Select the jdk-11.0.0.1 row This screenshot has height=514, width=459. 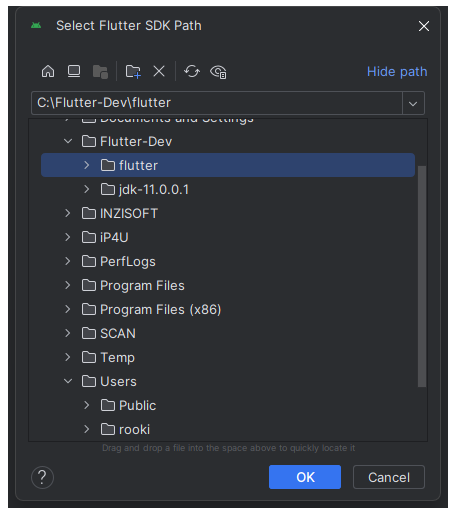228,189
